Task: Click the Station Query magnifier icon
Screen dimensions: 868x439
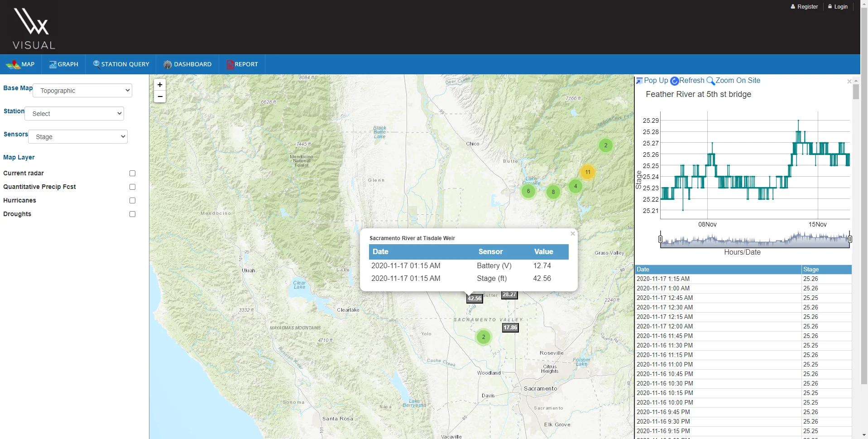Action: pos(96,64)
